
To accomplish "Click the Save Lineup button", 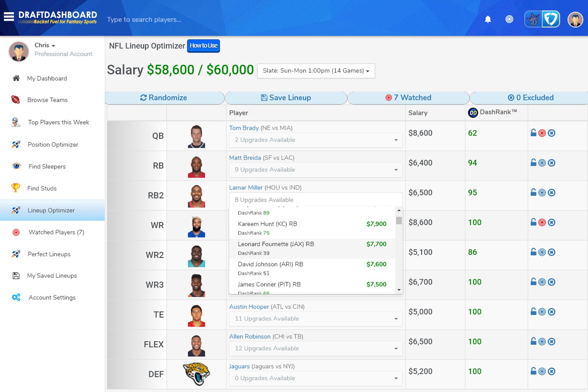I will pyautogui.click(x=286, y=98).
